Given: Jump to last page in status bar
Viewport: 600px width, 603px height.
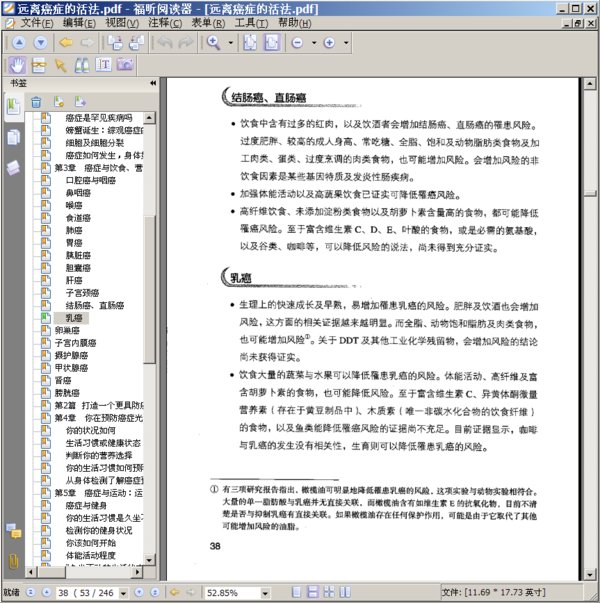Looking at the screenshot, I should pos(155,592).
